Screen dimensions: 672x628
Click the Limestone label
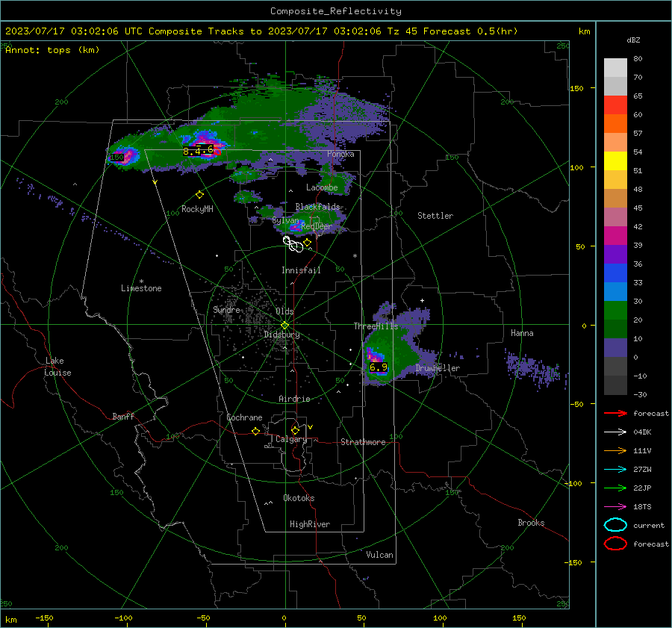(141, 288)
